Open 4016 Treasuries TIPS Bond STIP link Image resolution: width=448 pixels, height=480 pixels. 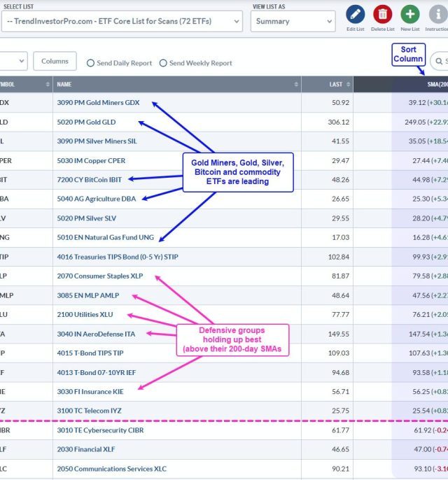[118, 257]
